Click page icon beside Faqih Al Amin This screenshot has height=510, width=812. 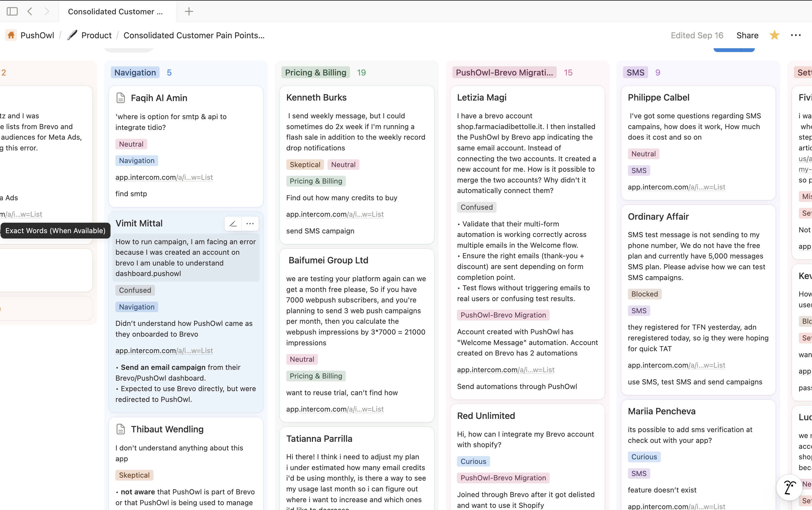[121, 98]
